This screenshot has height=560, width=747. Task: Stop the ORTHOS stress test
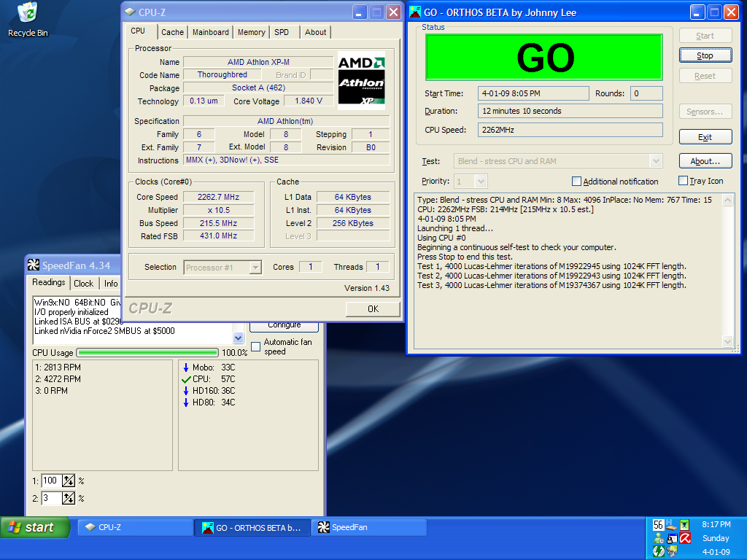705,55
